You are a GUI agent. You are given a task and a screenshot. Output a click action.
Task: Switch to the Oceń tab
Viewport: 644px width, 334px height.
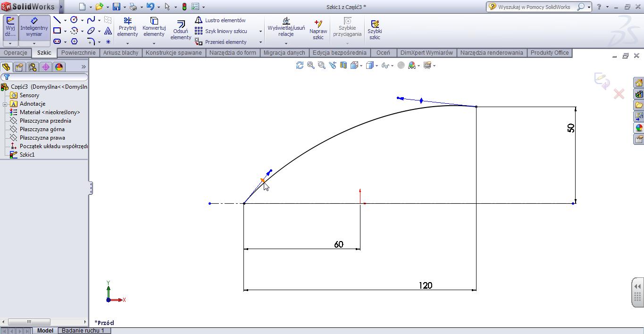[x=383, y=53]
